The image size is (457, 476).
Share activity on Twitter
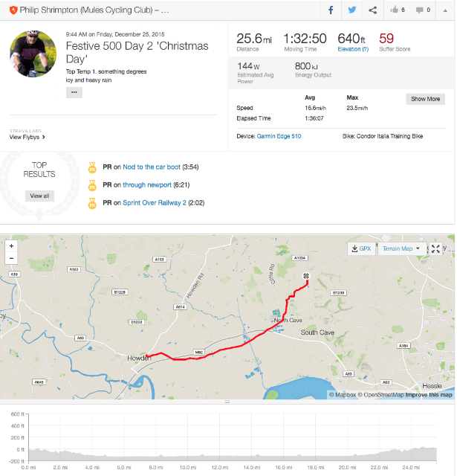[x=351, y=10]
